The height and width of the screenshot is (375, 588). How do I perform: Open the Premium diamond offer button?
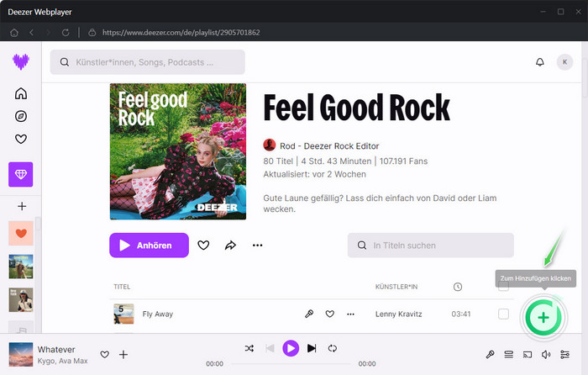[21, 174]
